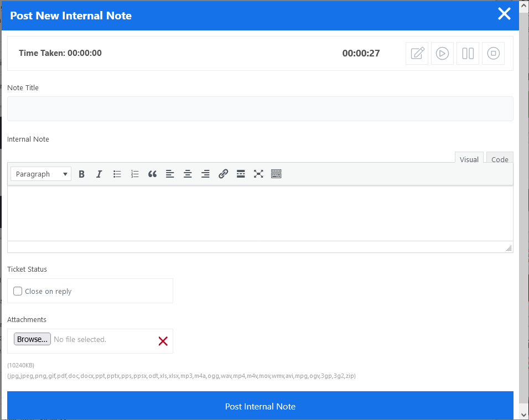Viewport: 529px width, 420px height.
Task: Switch to the Code editor tab
Action: pos(500,159)
